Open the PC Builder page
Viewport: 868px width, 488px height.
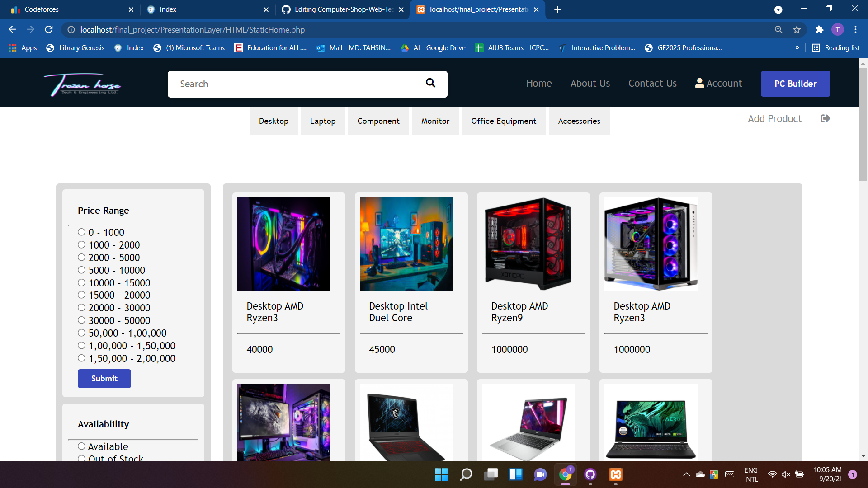click(x=795, y=84)
